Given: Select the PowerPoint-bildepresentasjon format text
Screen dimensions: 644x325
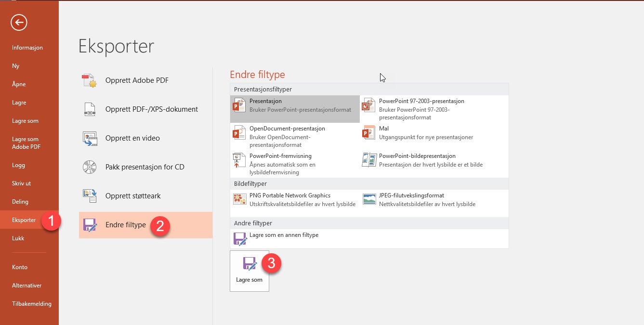Looking at the screenshot, I should point(417,156).
